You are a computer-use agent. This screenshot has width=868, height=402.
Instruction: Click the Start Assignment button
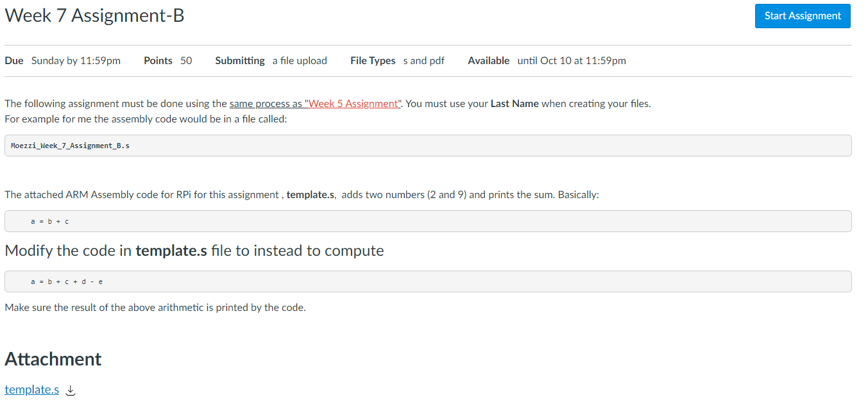pyautogui.click(x=803, y=16)
